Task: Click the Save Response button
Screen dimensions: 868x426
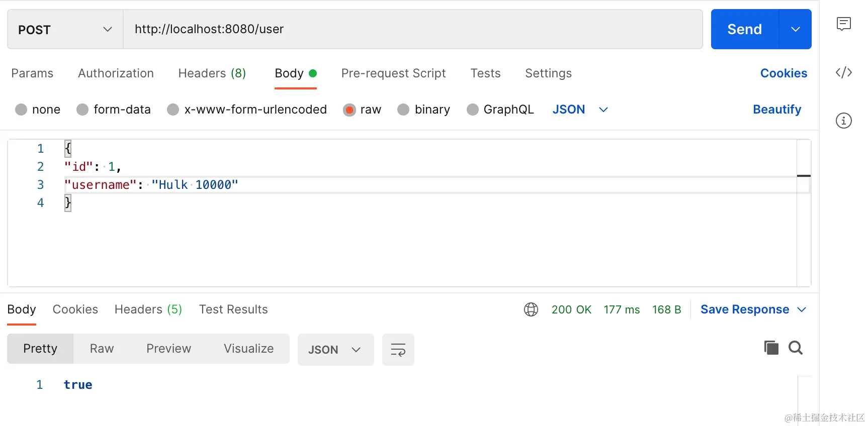Action: [x=745, y=309]
